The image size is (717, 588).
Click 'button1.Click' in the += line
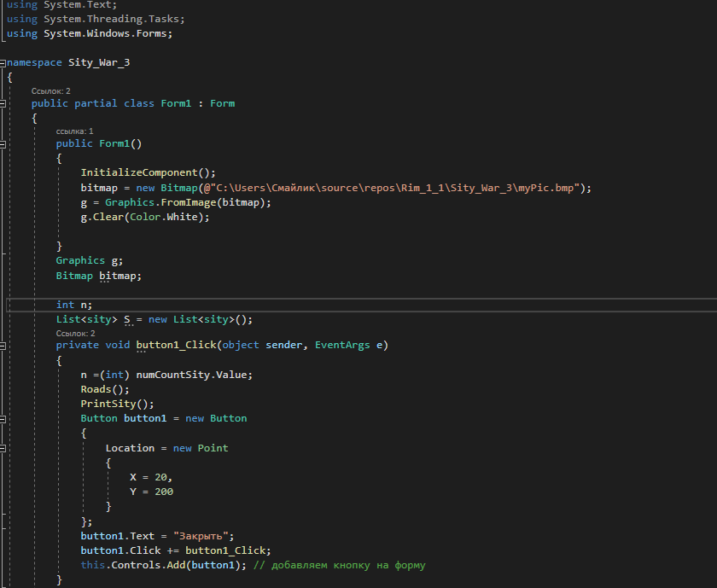[x=120, y=550]
